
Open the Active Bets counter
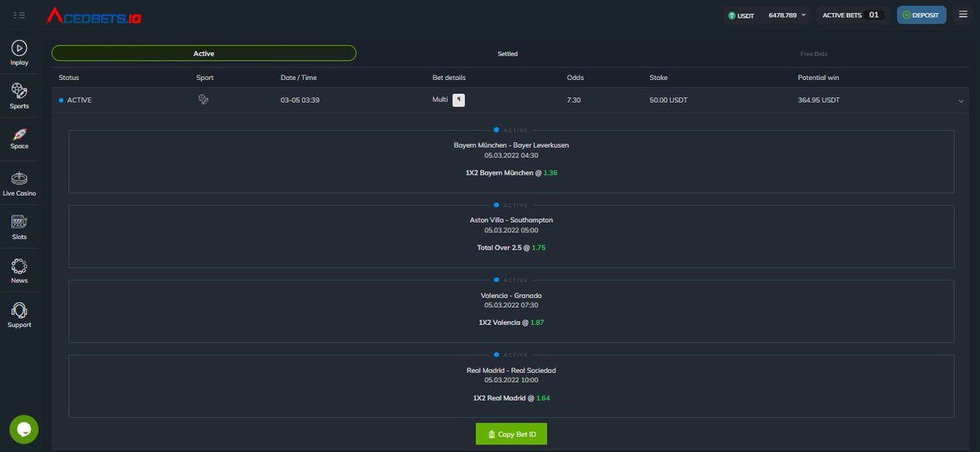(x=852, y=15)
